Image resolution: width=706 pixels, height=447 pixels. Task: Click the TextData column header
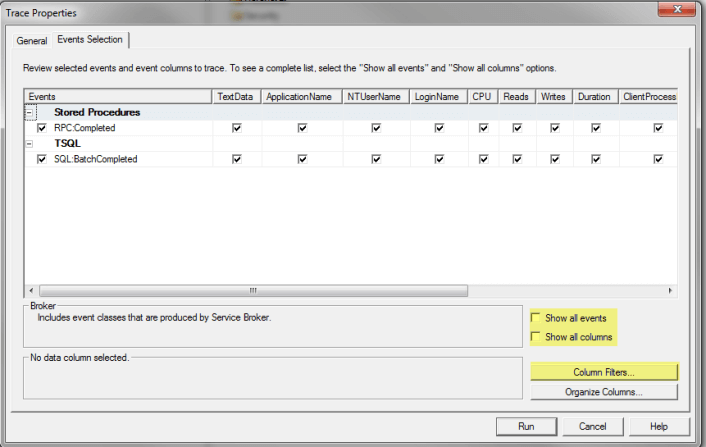point(237,97)
